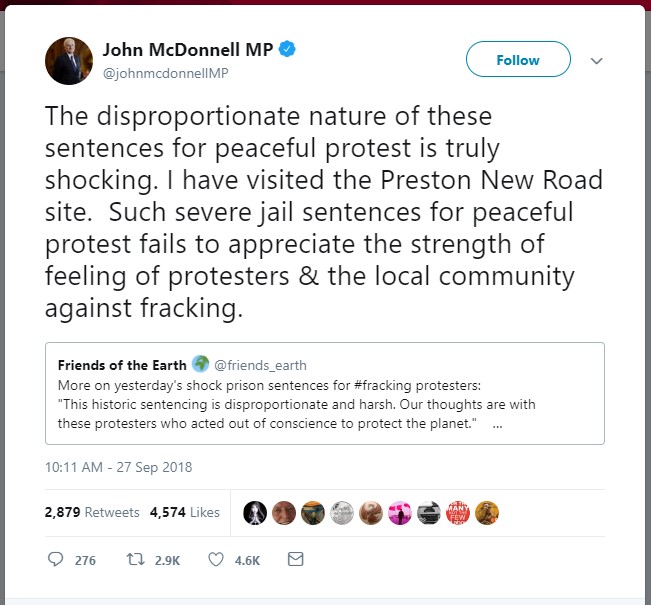651x605 pixels.
Task: Expand the quoted tweet ellipsis
Action: click(x=497, y=425)
